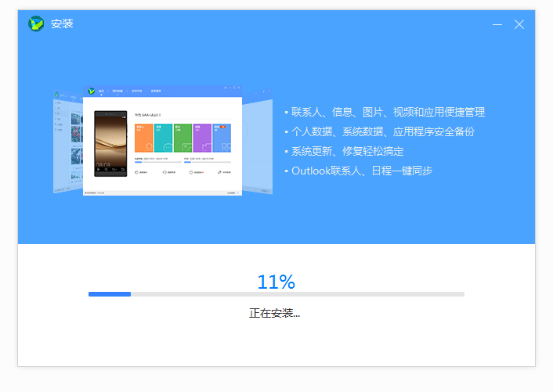Click the 11% progress percentage text
553x392 pixels.
(x=276, y=282)
